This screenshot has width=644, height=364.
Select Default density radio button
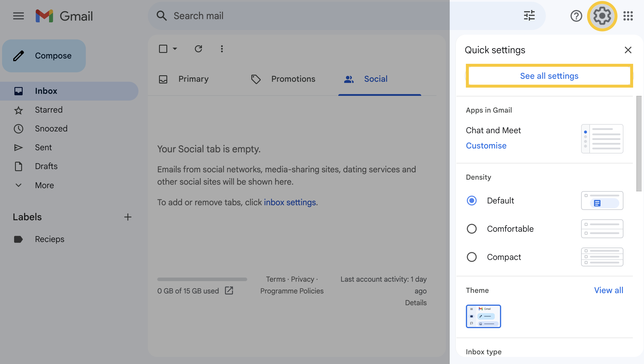[x=472, y=200]
